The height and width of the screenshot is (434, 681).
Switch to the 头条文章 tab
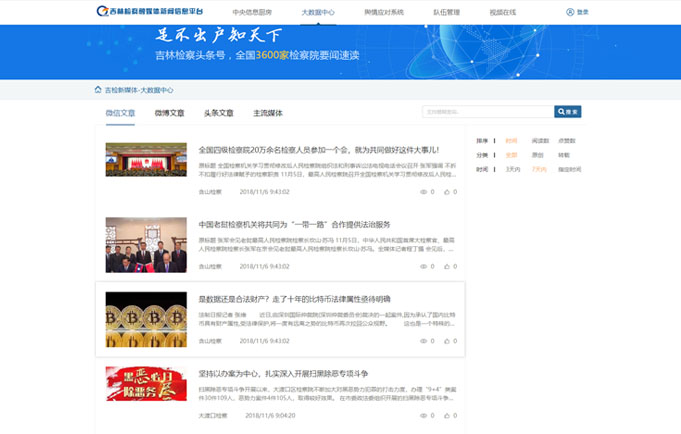tap(218, 113)
